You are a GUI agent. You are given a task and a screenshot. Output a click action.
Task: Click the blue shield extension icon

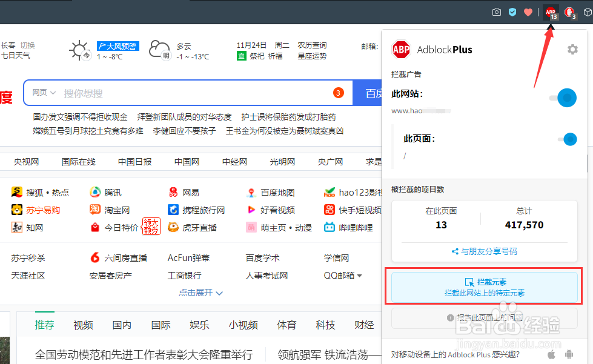[512, 12]
